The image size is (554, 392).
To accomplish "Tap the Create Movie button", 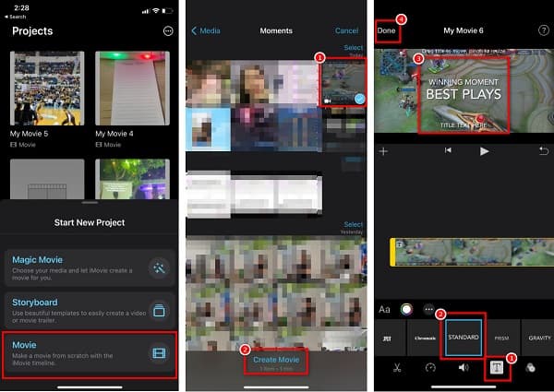I will pos(276,362).
